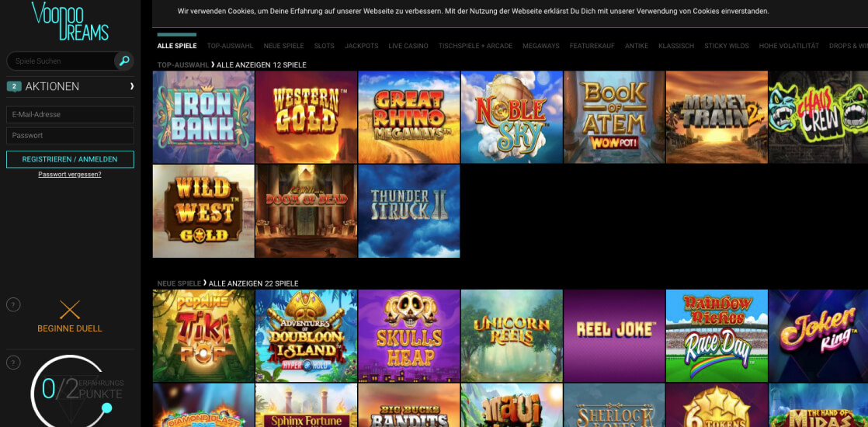
Task: Select the Top-Auswahl tab
Action: tap(231, 46)
